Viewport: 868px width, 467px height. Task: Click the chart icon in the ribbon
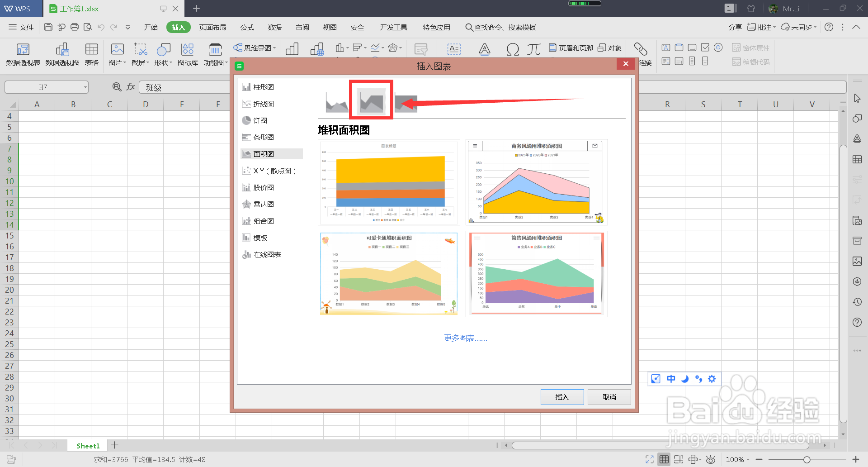point(292,49)
